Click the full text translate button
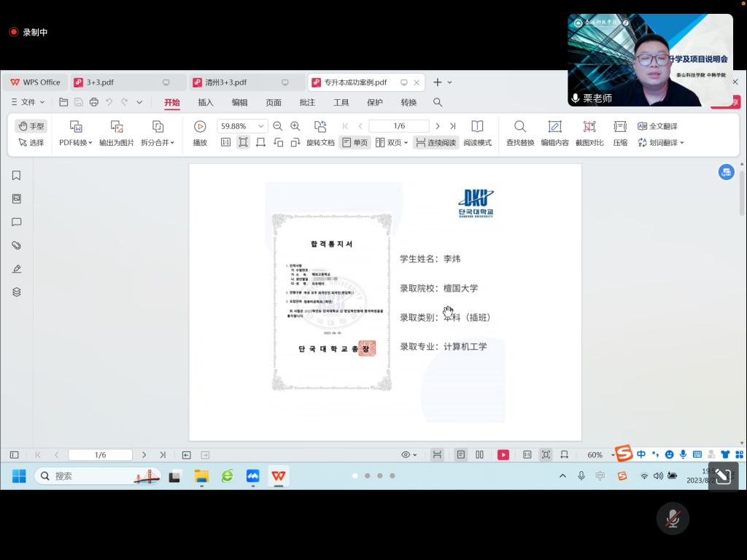 [657, 126]
